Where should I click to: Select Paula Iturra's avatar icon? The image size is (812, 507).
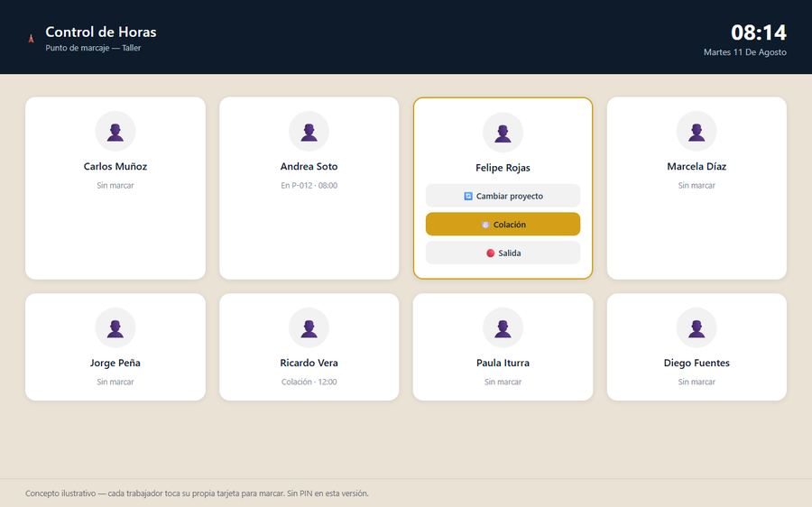(503, 327)
